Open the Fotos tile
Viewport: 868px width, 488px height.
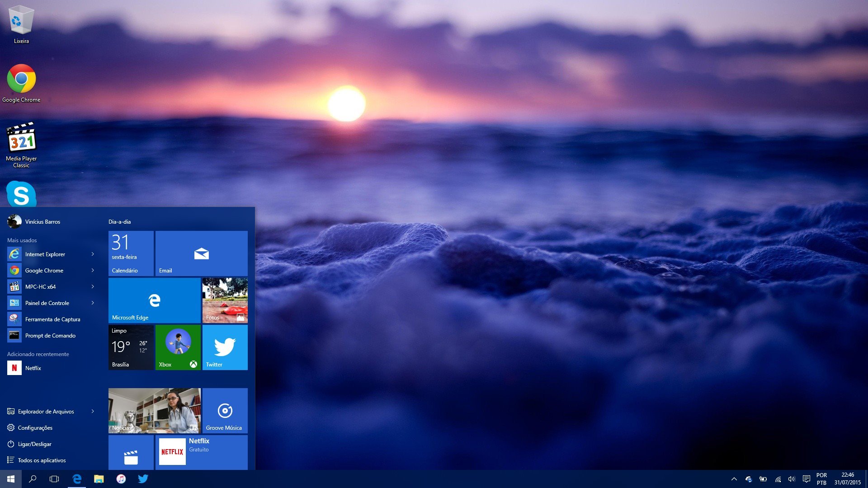(225, 300)
